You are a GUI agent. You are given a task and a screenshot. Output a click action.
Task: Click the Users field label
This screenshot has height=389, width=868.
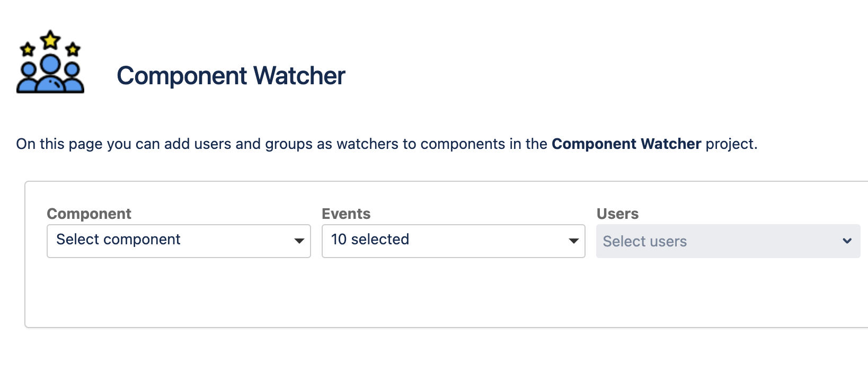click(x=617, y=214)
